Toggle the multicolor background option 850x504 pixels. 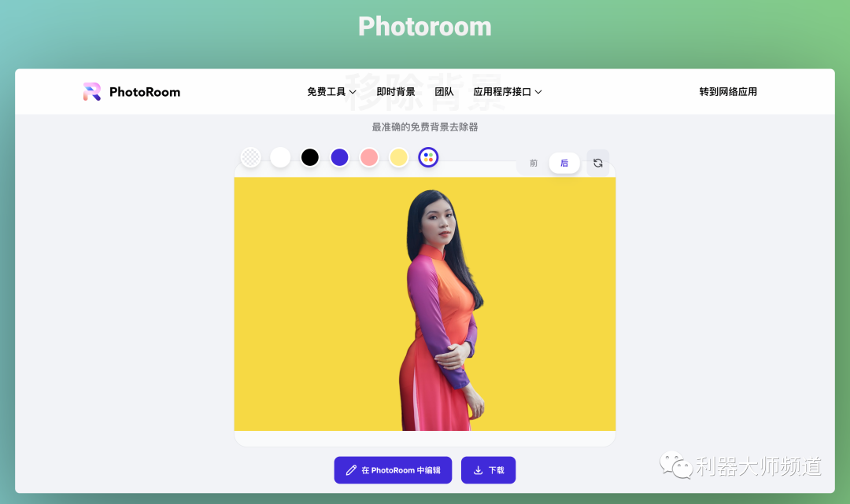point(428,156)
